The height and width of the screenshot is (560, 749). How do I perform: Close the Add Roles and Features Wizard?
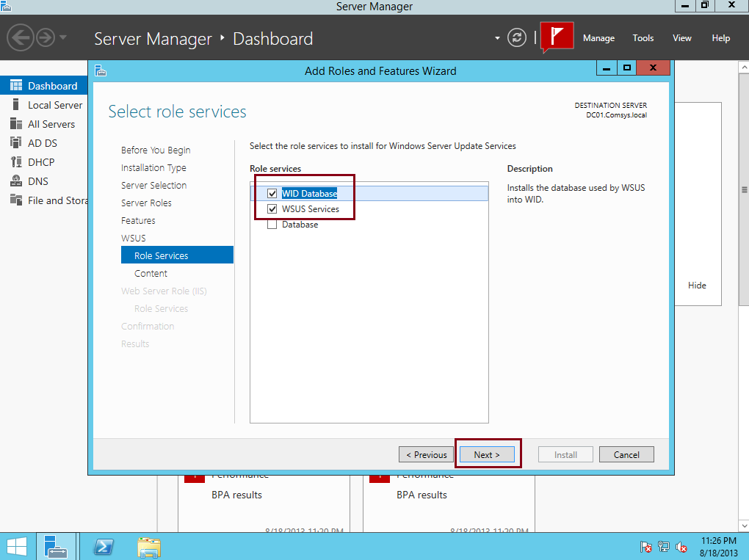(x=653, y=68)
